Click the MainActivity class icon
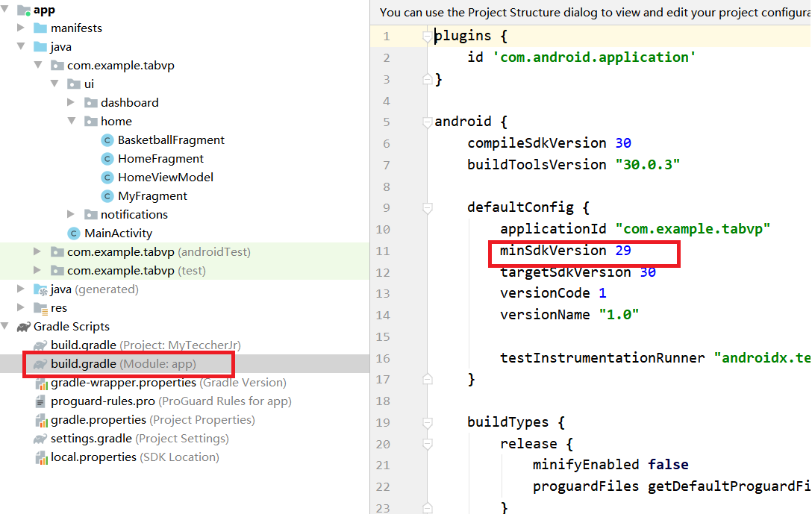 [x=73, y=233]
